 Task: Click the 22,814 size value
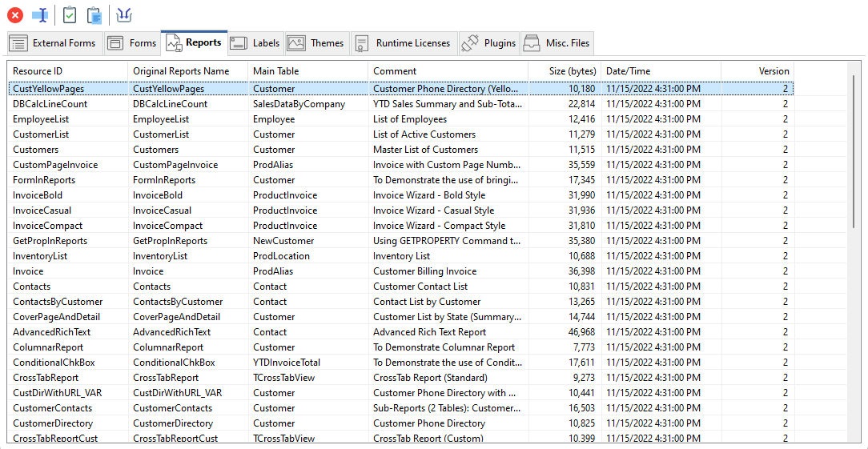(582, 103)
